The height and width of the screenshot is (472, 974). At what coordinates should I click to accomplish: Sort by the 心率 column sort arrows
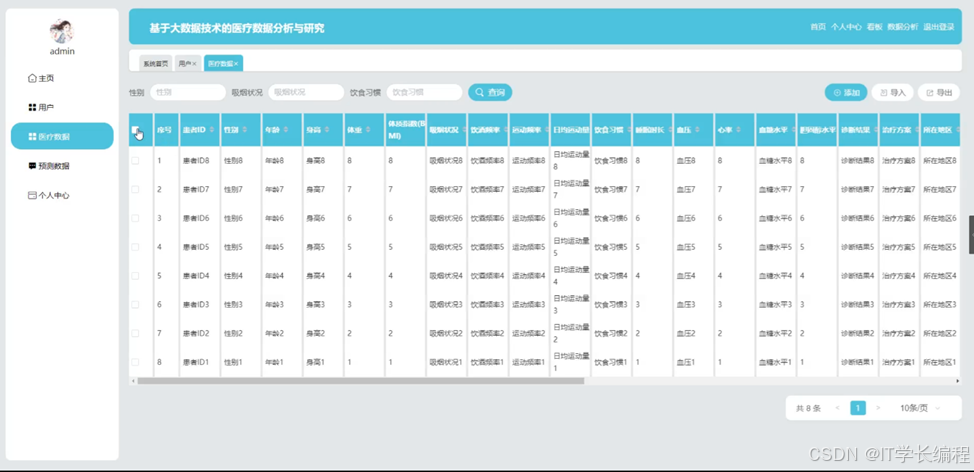point(738,130)
